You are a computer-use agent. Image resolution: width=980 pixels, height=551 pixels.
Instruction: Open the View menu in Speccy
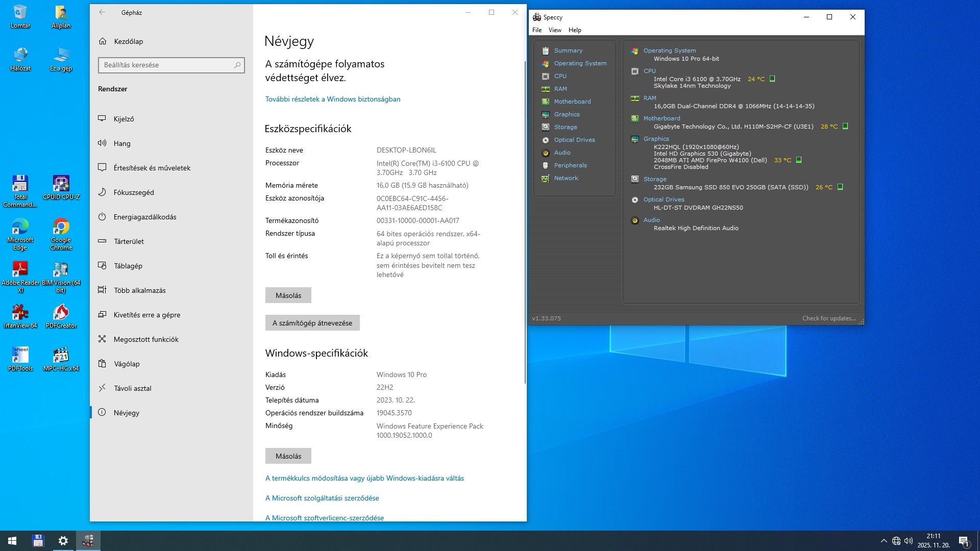(554, 30)
